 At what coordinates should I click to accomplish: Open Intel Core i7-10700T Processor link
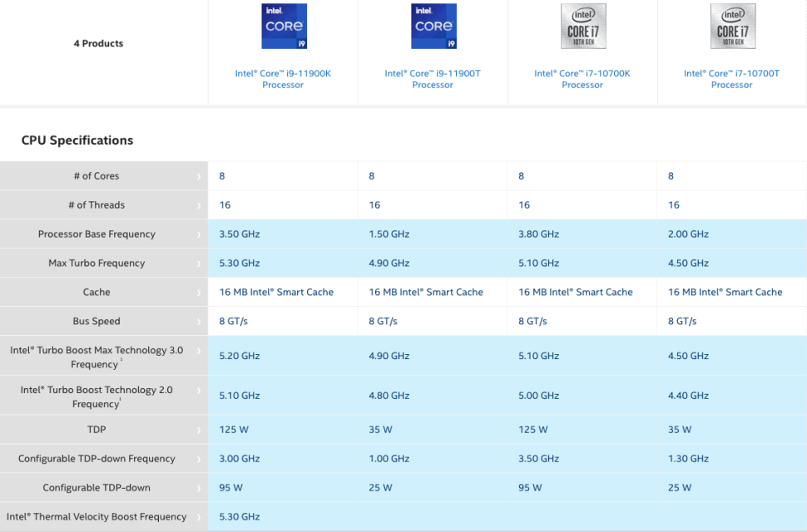click(x=731, y=79)
